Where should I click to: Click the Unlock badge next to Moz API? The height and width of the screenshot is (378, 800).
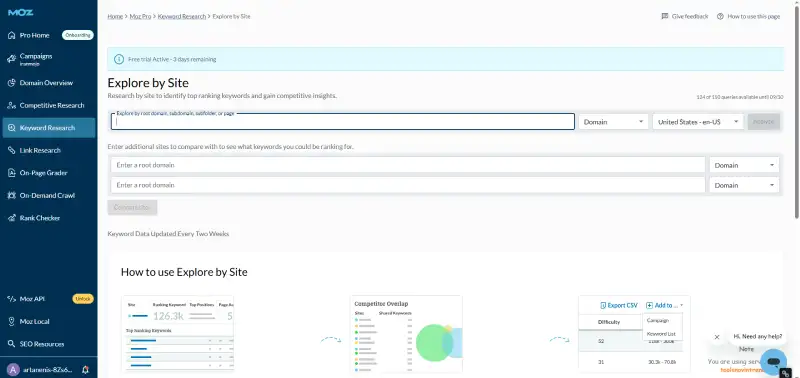pyautogui.click(x=83, y=299)
